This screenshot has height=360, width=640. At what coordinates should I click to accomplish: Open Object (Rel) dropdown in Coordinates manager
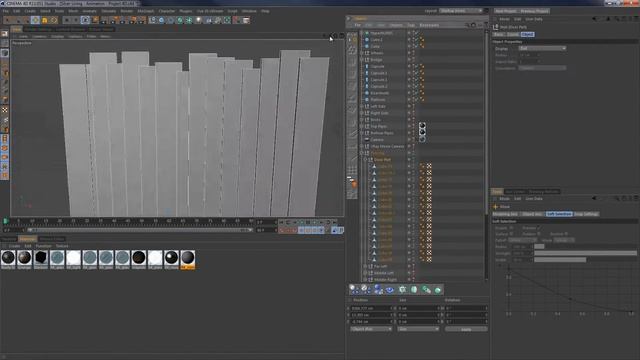click(371, 329)
